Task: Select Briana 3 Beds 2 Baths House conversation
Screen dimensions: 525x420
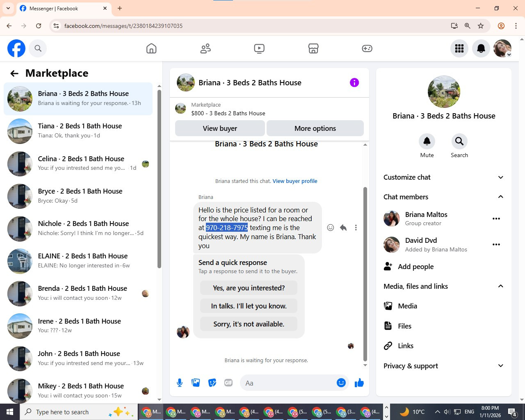Action: tap(78, 99)
